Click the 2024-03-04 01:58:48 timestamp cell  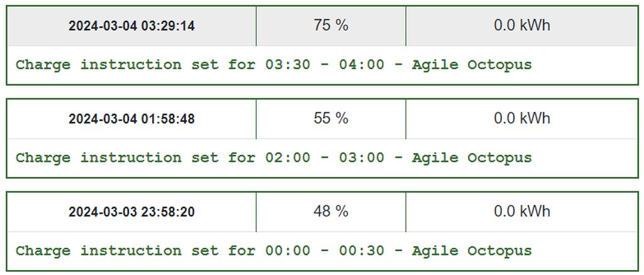click(x=131, y=119)
